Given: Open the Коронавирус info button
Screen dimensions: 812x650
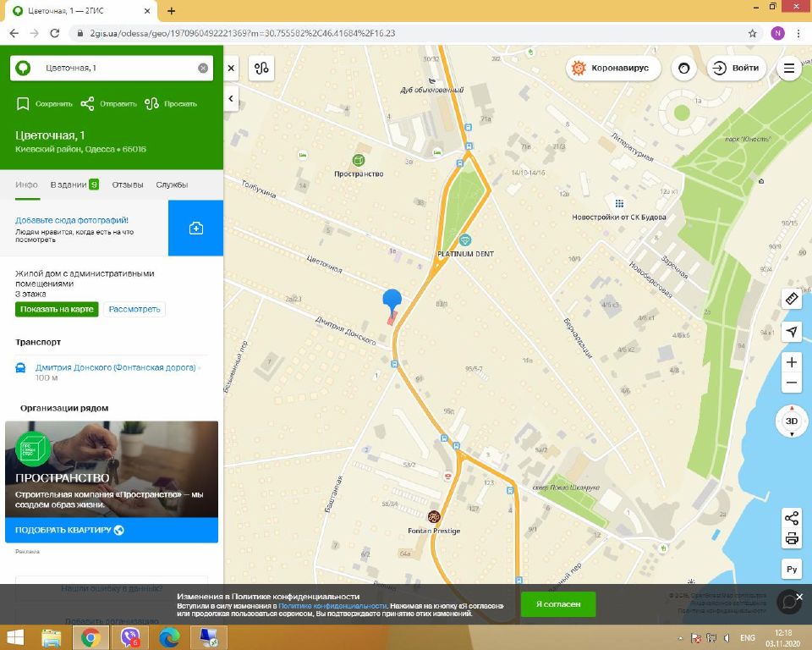Looking at the screenshot, I should pyautogui.click(x=614, y=68).
